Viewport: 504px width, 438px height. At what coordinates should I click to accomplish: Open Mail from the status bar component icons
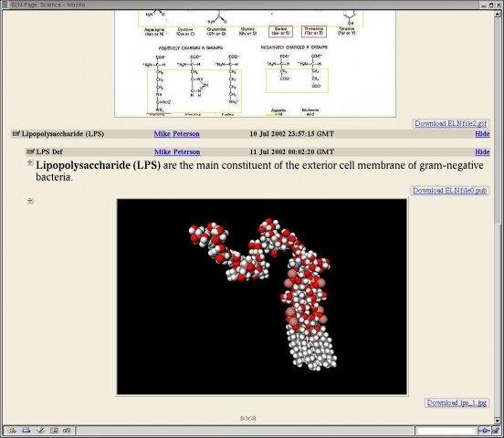[26, 430]
